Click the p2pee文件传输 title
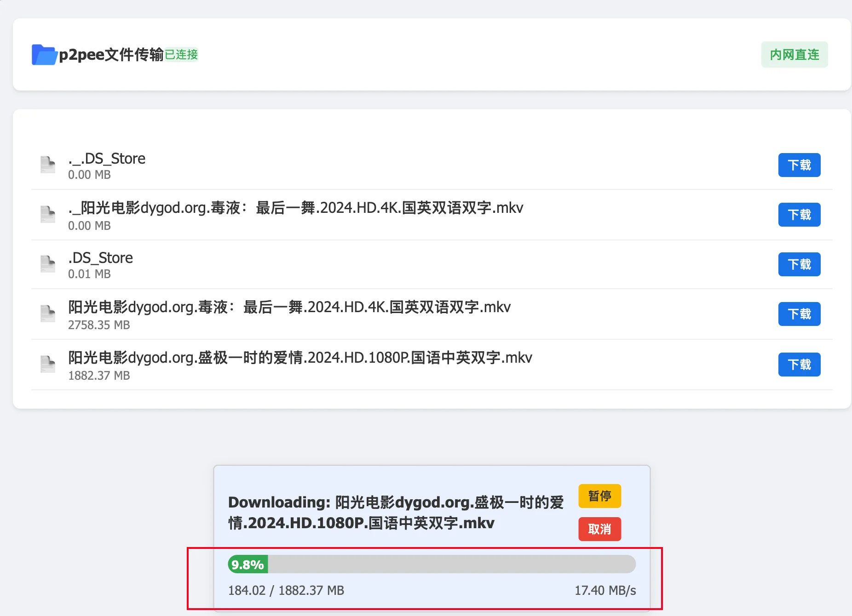This screenshot has width=852, height=616. coord(111,55)
